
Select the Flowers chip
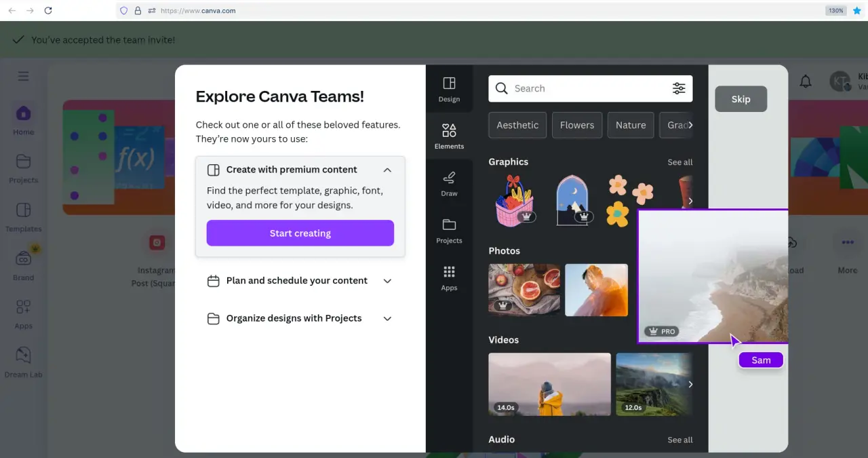(x=577, y=125)
